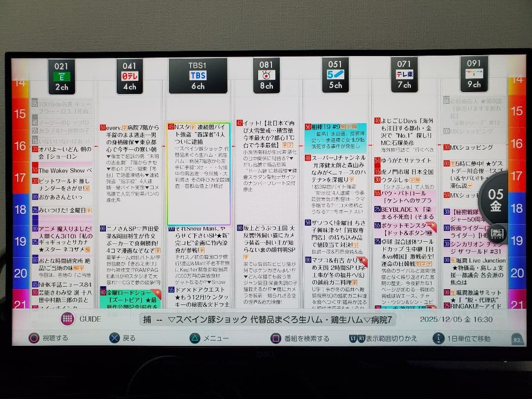Jump to hour 20 on right time scale

(516, 273)
